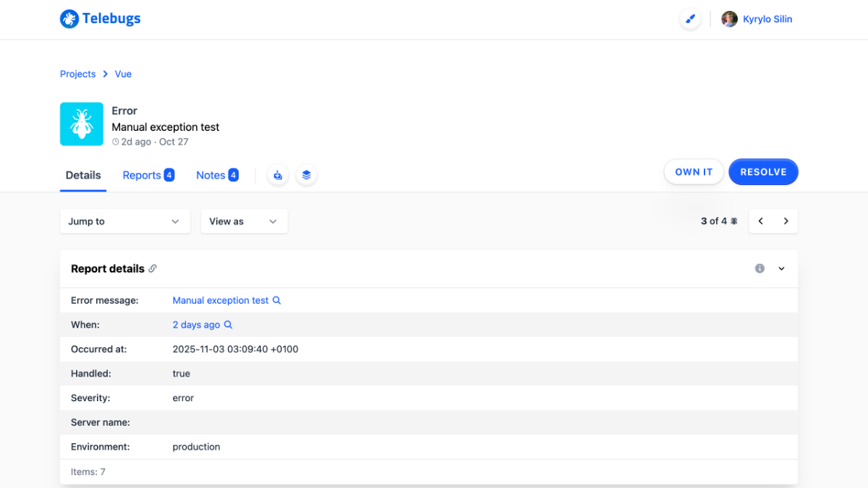Click the magnifier next to 2 days ago
Image resolution: width=868 pixels, height=488 pixels.
(228, 325)
